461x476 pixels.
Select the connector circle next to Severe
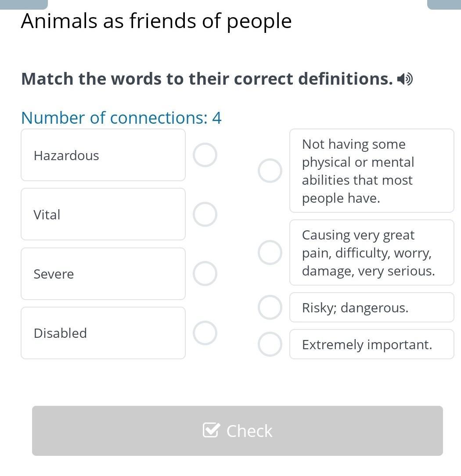click(205, 273)
